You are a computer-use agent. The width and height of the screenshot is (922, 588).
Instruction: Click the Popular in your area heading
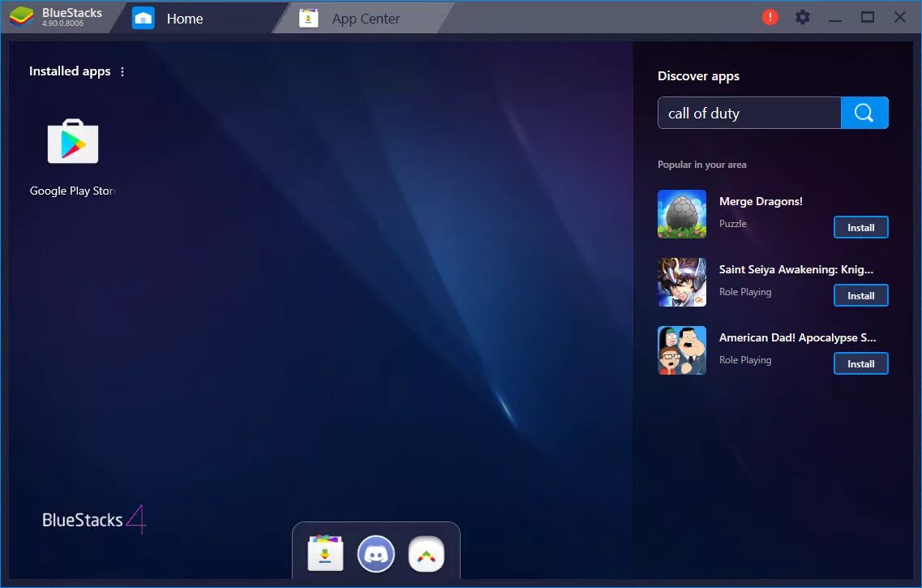point(702,165)
